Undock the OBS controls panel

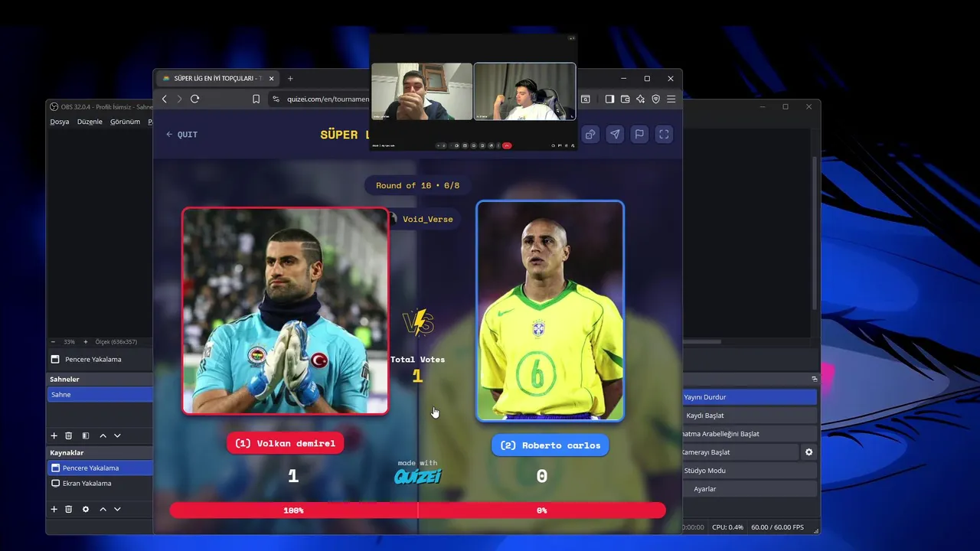tap(815, 379)
